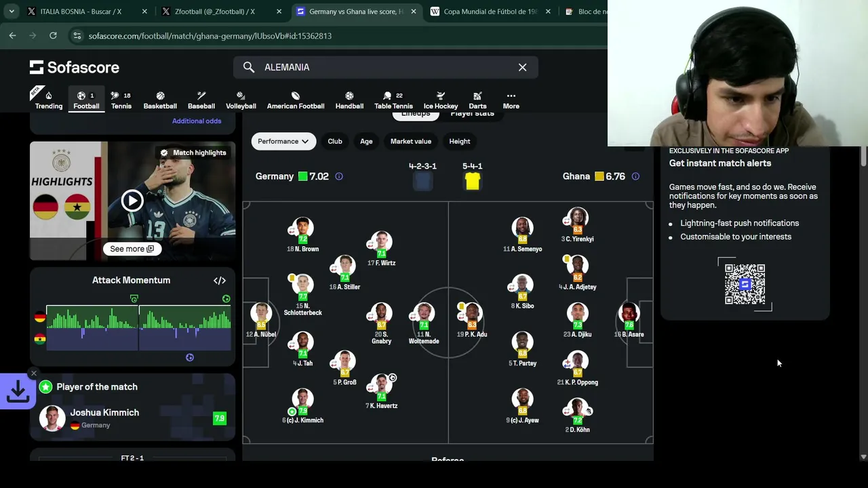Image resolution: width=868 pixels, height=488 pixels.
Task: Open the Additional odds link
Action: click(x=197, y=121)
